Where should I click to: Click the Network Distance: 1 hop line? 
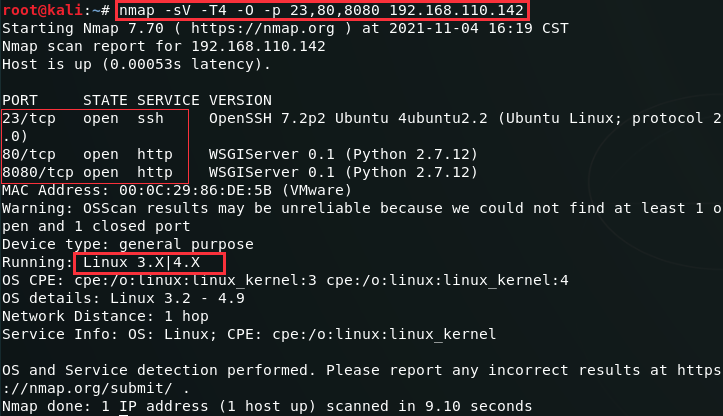105,316
